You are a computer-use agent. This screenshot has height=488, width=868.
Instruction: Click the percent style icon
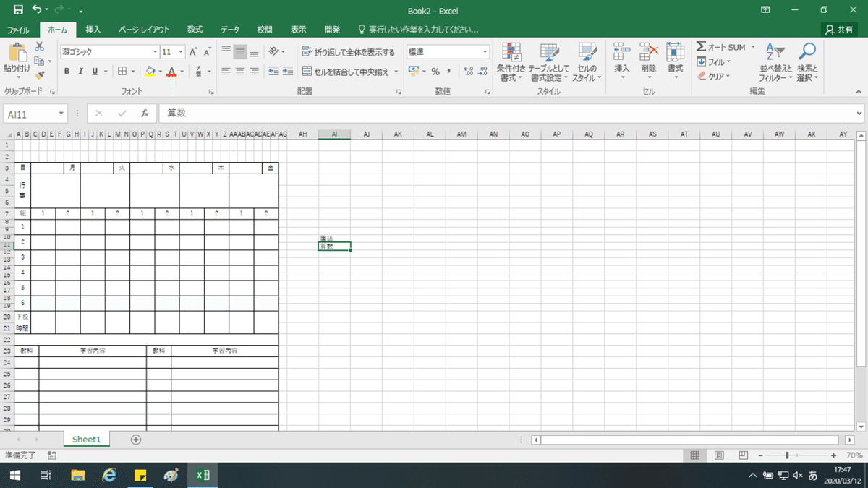435,71
